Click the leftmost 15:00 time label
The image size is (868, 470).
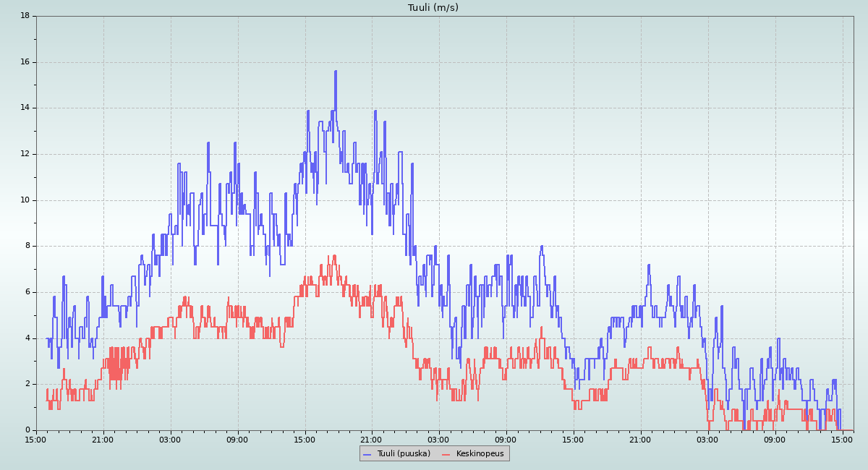[36, 440]
